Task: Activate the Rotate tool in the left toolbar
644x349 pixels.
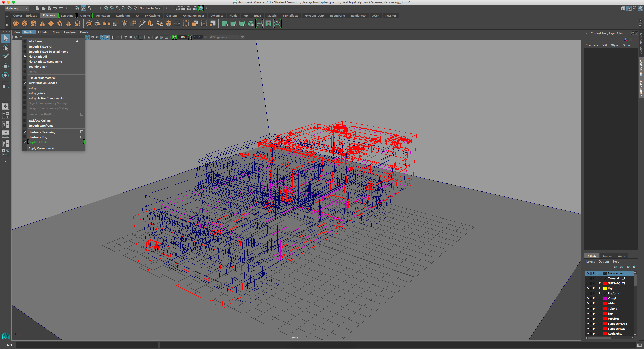Action: click(x=6, y=75)
